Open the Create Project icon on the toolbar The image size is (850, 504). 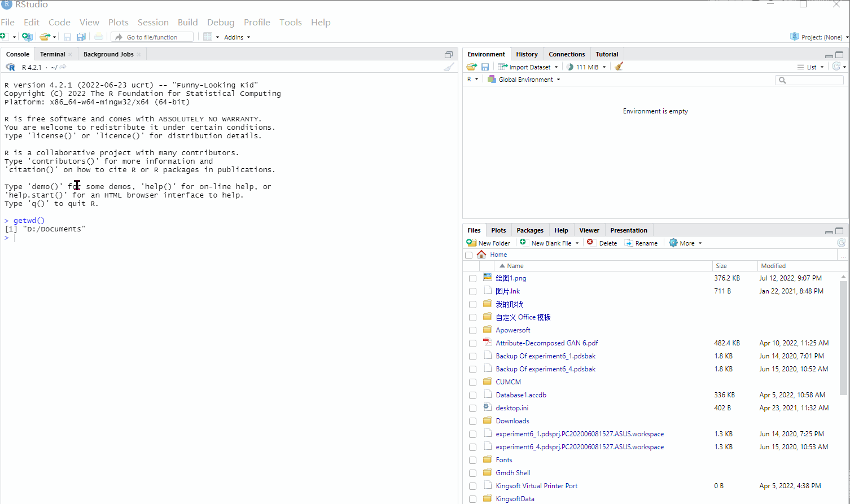pyautogui.click(x=27, y=36)
